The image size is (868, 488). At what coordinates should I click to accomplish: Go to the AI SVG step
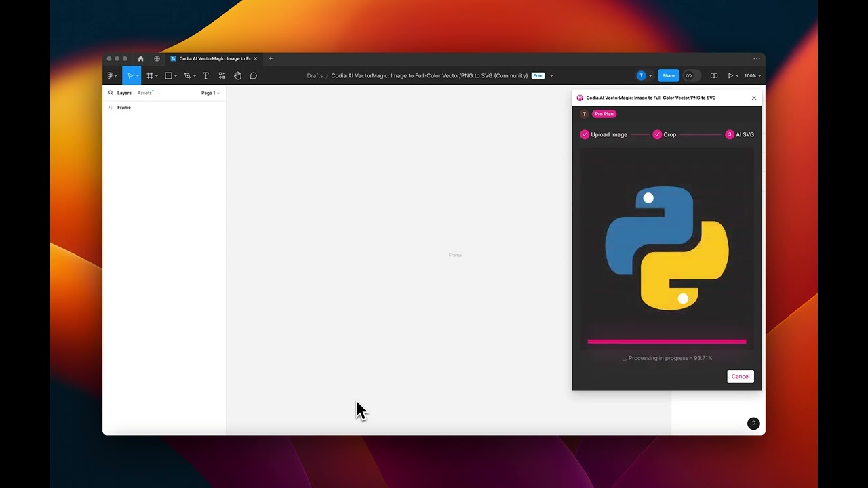740,134
